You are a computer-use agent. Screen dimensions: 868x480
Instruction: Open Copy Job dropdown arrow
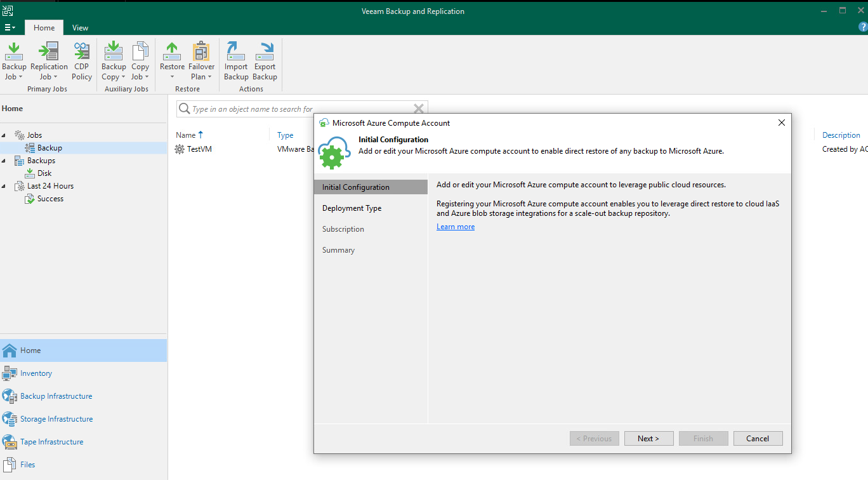pos(147,77)
